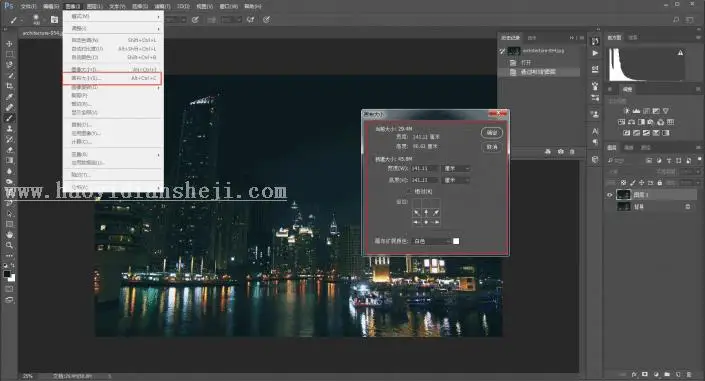Click OK in Canvas Size dialog
This screenshot has height=381, width=705.
pyautogui.click(x=492, y=132)
